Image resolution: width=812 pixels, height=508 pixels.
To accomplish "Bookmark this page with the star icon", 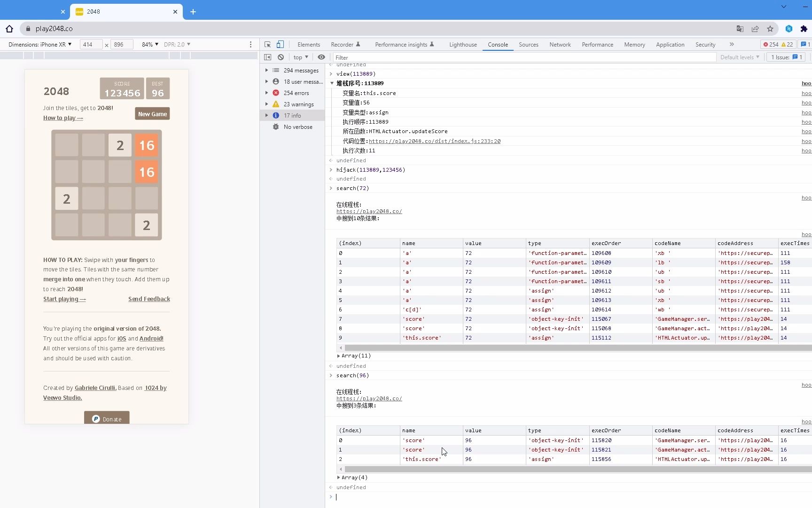I will 770,29.
